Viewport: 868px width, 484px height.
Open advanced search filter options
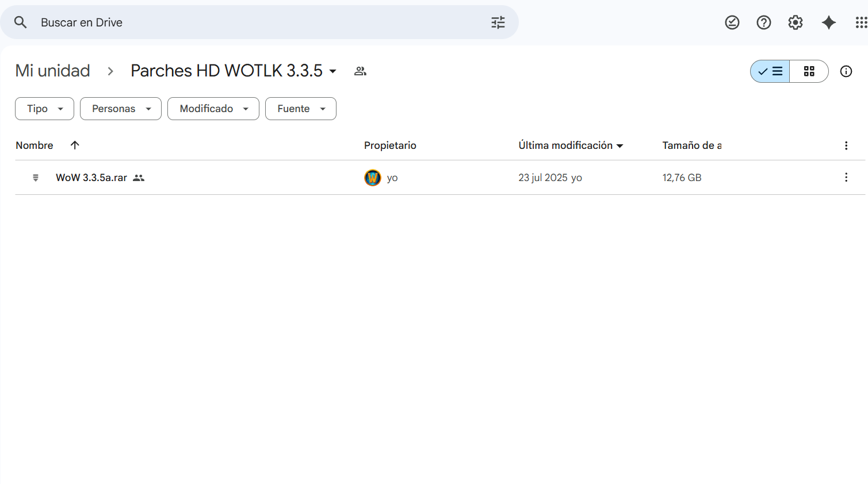[x=498, y=22]
